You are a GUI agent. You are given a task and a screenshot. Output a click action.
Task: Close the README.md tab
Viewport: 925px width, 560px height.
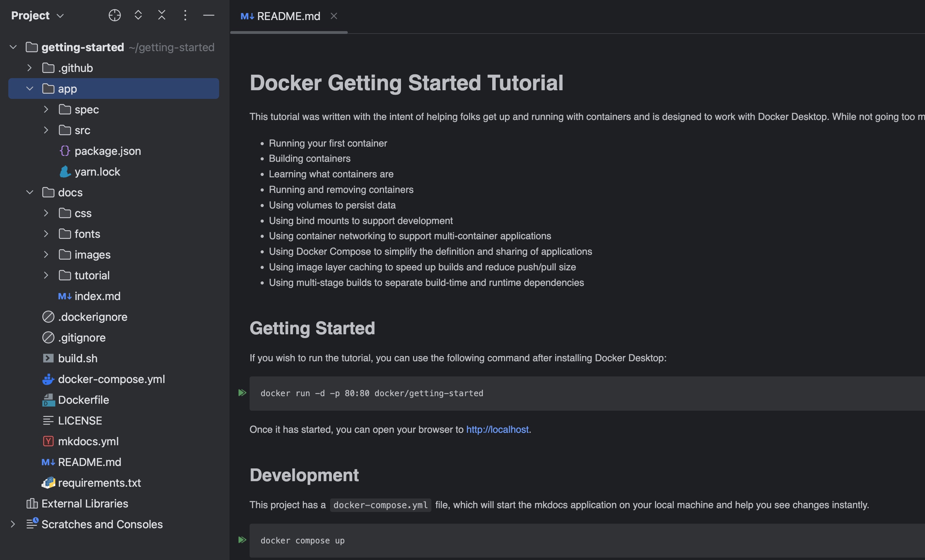coord(334,16)
